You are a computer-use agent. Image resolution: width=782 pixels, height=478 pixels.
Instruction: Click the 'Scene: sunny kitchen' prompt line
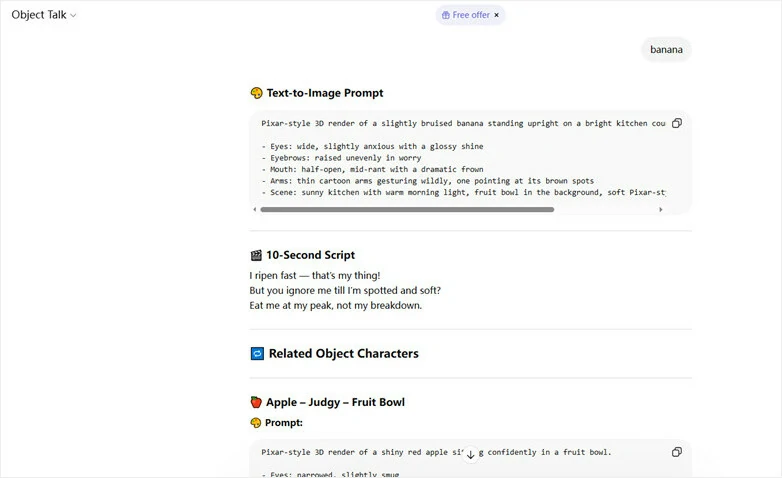(x=463, y=192)
